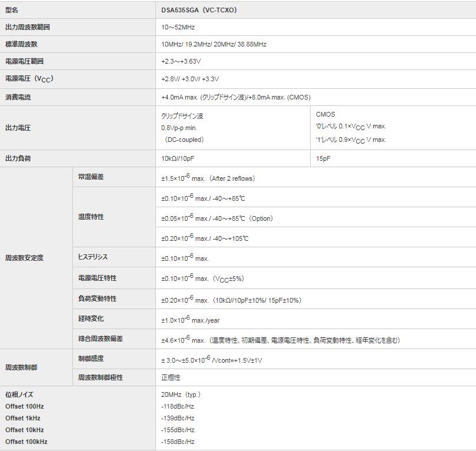This screenshot has width=476, height=451.
Task: Select the '20MHz（typ.）' phase noise heading
Action: coord(182,394)
